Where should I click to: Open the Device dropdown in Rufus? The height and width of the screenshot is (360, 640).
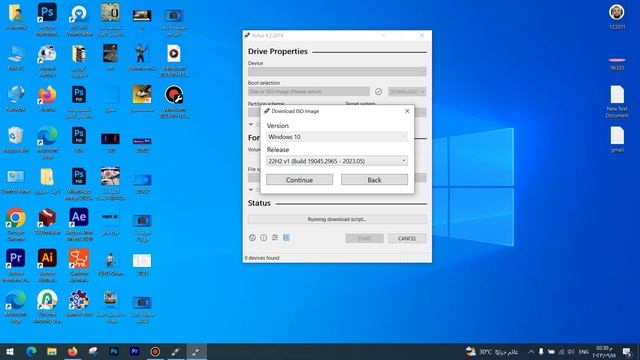coord(337,71)
